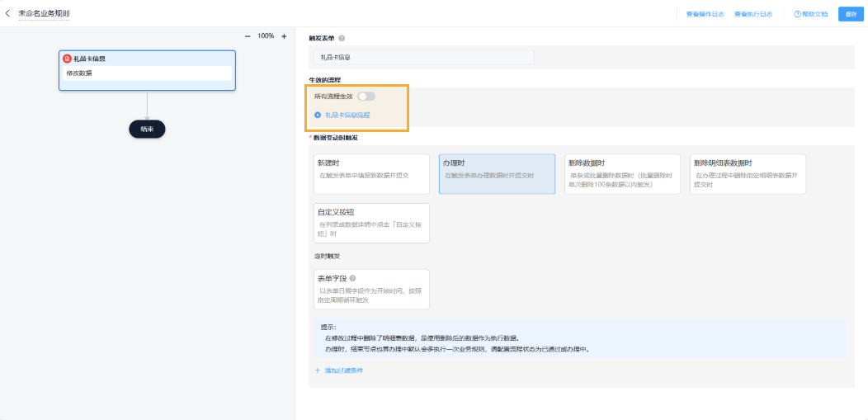The image size is (868, 420).
Task: Zoom in the canvas with plus icon
Action: (x=284, y=36)
